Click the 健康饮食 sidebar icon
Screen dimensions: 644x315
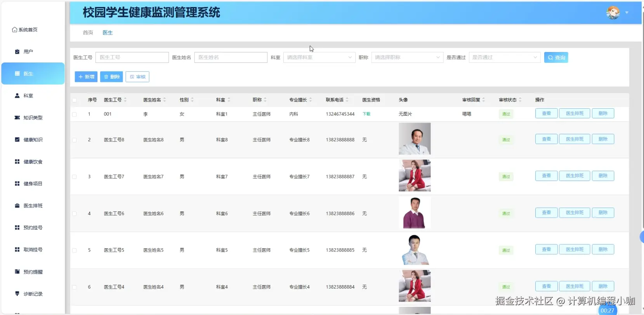click(x=17, y=161)
